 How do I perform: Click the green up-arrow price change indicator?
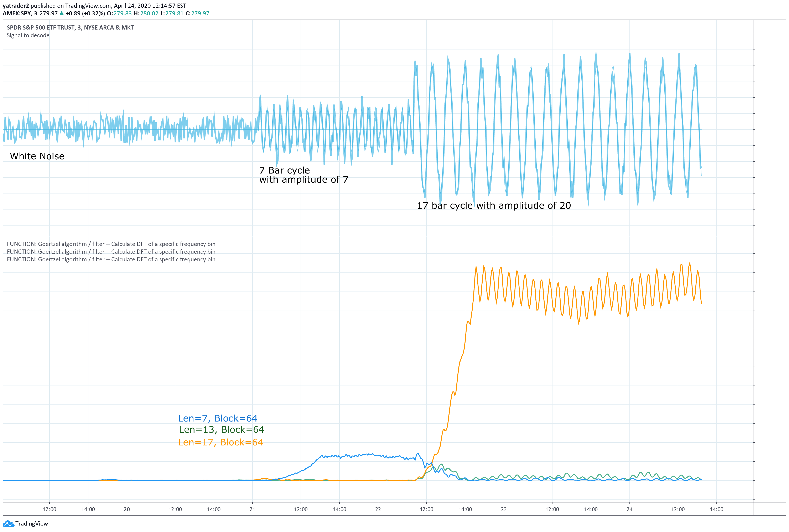click(x=61, y=13)
